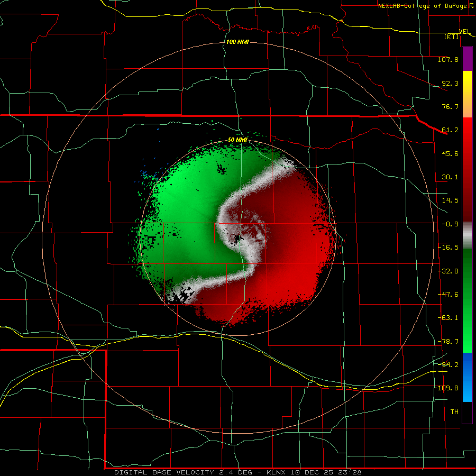Click the -63.1 legend value

pos(448,318)
